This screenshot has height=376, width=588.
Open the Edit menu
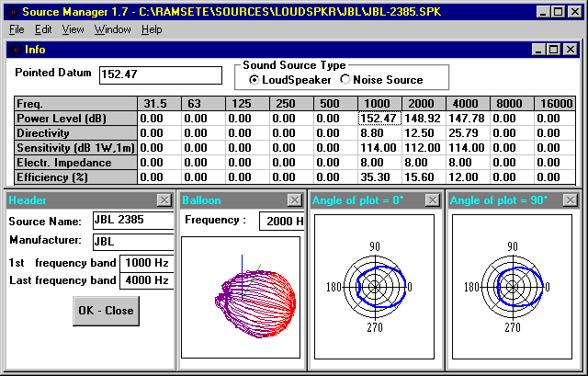43,29
